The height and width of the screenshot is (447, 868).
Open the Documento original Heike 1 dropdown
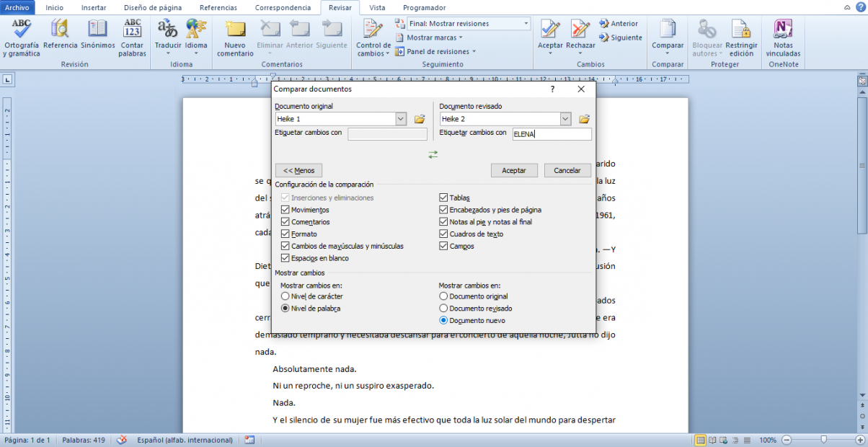(x=401, y=118)
